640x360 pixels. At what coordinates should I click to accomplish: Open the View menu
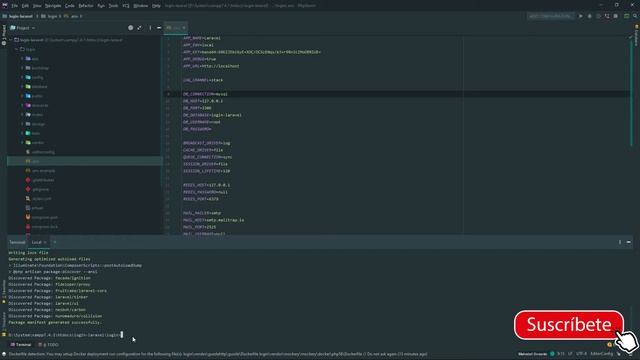coord(37,6)
